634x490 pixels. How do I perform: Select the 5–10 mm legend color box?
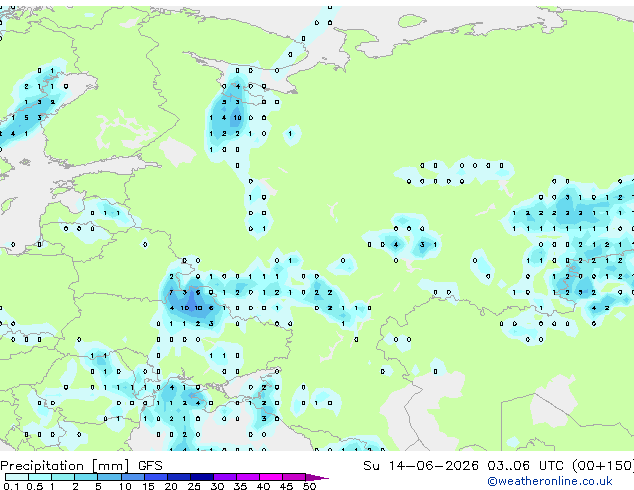[x=109, y=477]
